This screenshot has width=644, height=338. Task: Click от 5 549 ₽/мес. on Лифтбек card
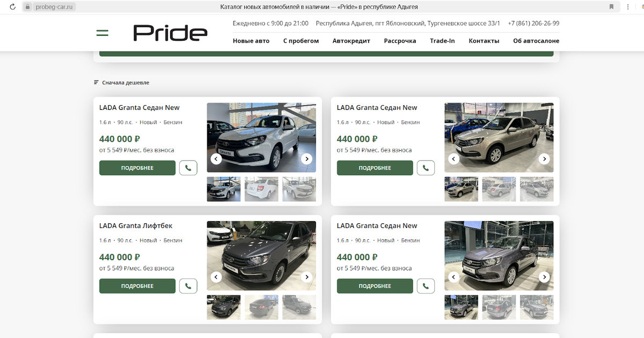[x=136, y=268]
